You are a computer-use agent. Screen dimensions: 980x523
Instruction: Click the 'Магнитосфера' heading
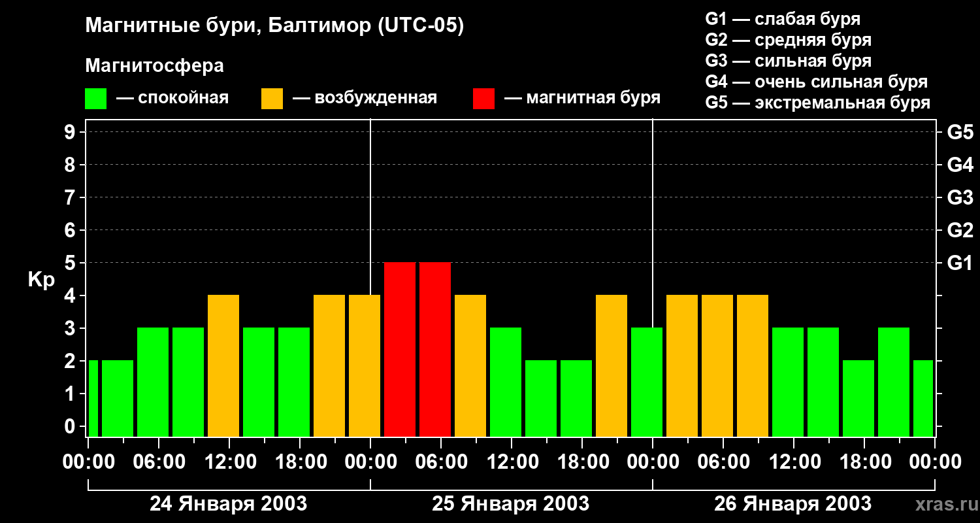point(154,66)
